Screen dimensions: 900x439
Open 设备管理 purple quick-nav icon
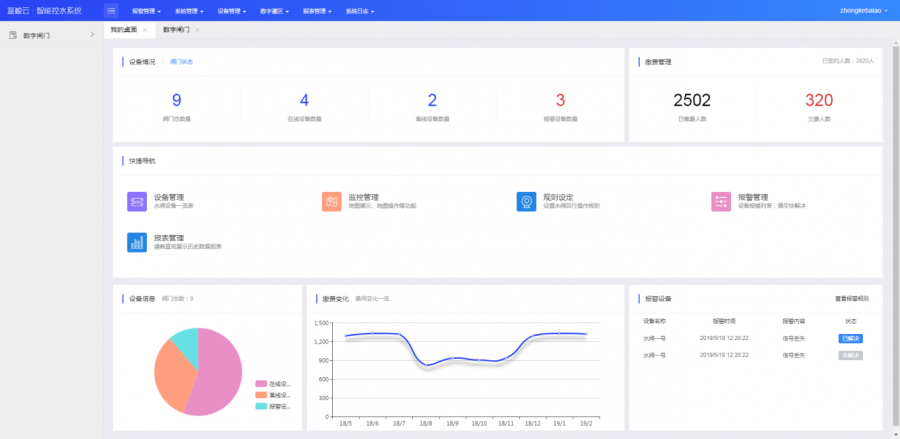pyautogui.click(x=137, y=201)
